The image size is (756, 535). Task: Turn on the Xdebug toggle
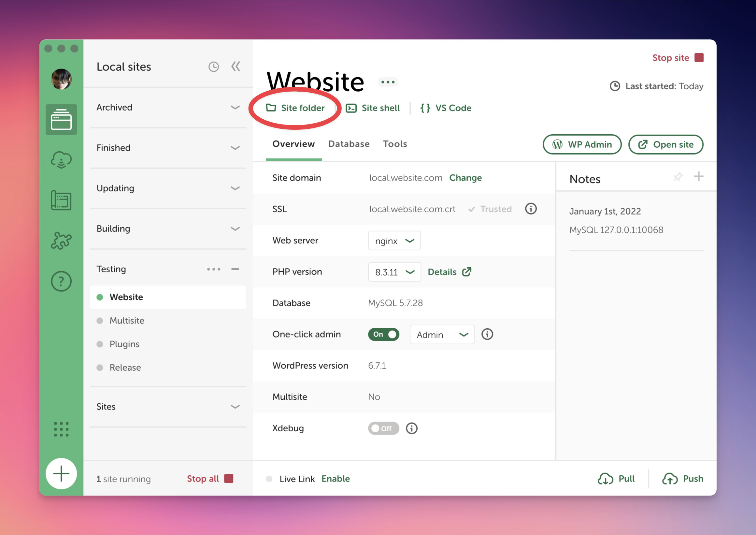(x=384, y=428)
